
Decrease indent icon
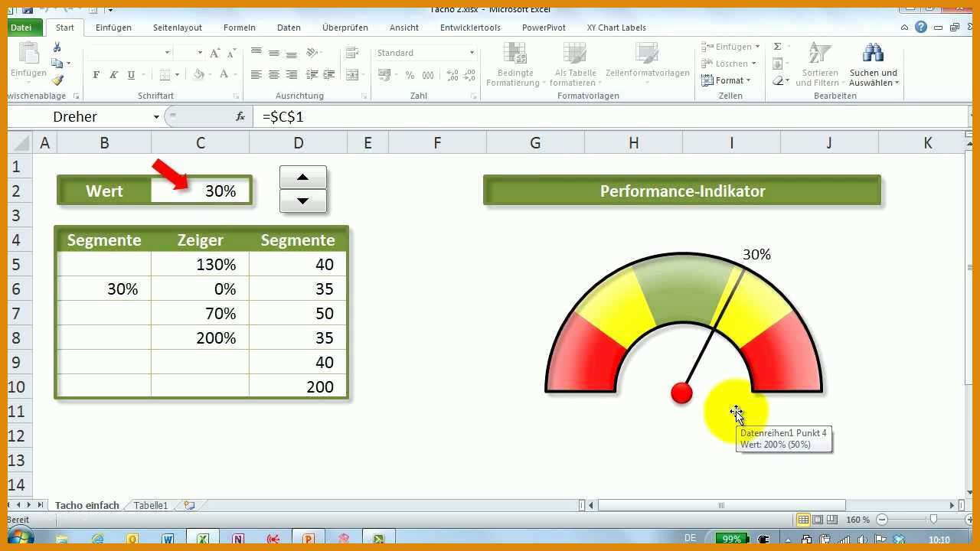click(x=312, y=75)
